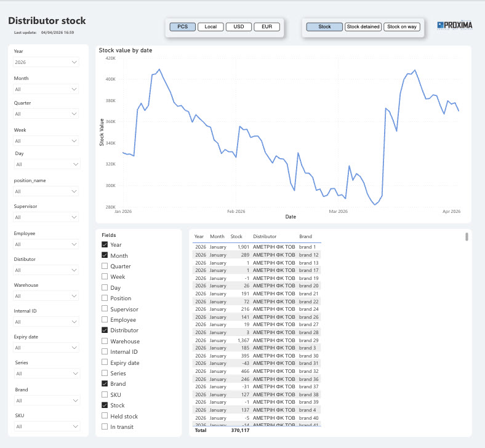Image resolution: width=485 pixels, height=448 pixels.
Task: Open the Day filter dropdown
Action: coord(47,164)
